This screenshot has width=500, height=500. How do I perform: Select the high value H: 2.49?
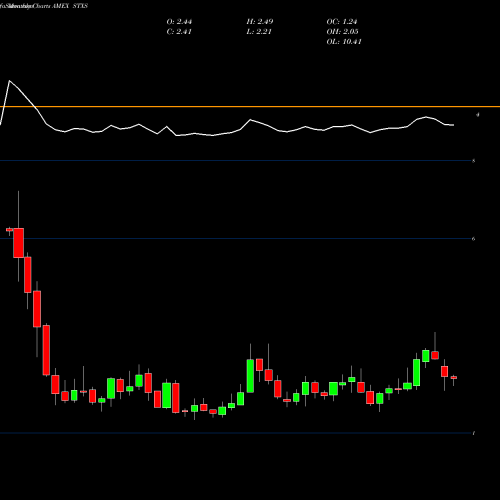(x=260, y=22)
